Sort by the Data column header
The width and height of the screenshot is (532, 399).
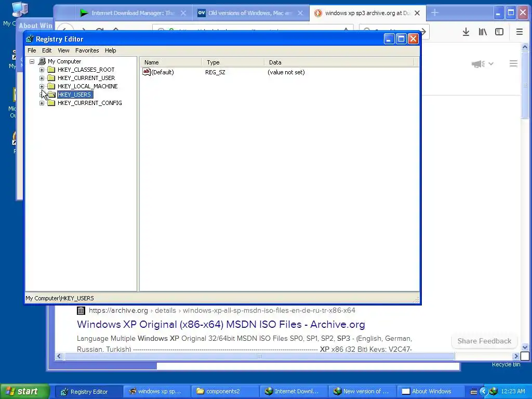pos(339,62)
